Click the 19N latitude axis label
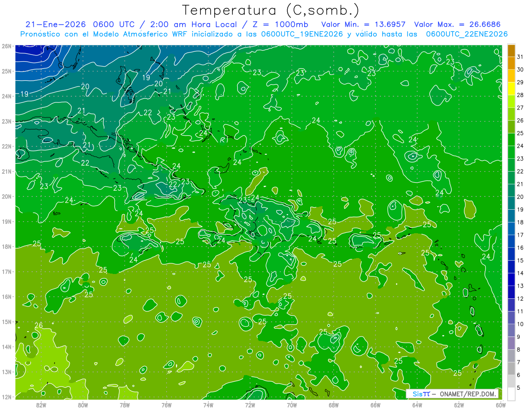 click(7, 222)
